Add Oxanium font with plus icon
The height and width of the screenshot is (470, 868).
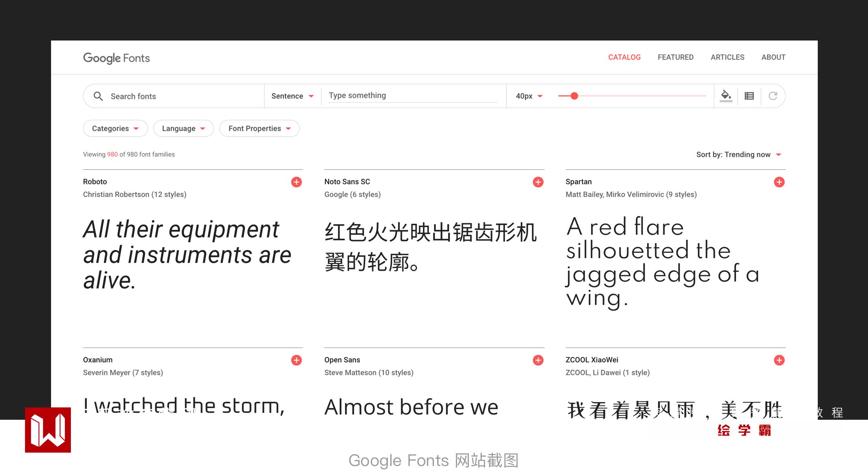click(297, 360)
